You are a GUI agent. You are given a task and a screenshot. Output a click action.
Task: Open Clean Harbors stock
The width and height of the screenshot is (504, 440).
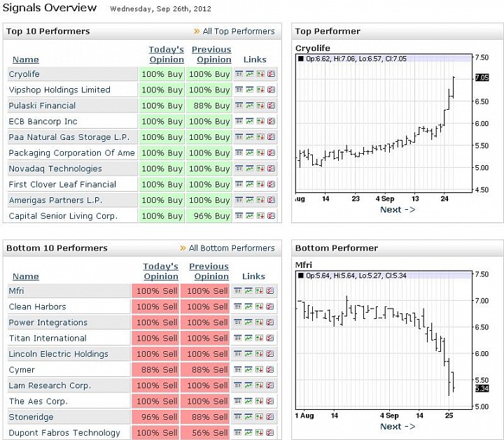[x=37, y=306]
